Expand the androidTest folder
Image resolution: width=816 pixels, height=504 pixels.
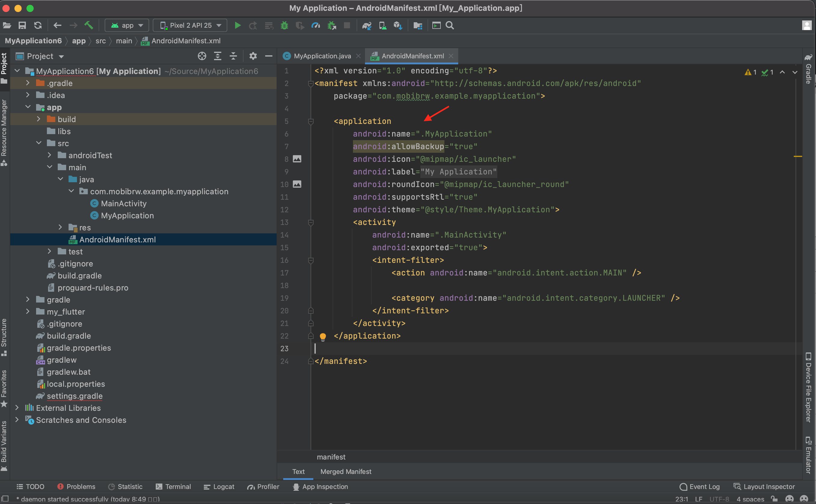pyautogui.click(x=49, y=155)
